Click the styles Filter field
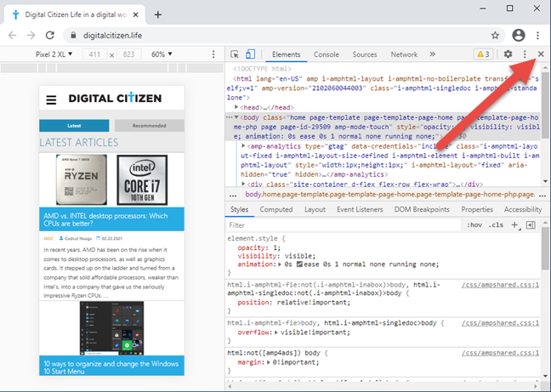Image resolution: width=551 pixels, height=392 pixels. point(343,225)
